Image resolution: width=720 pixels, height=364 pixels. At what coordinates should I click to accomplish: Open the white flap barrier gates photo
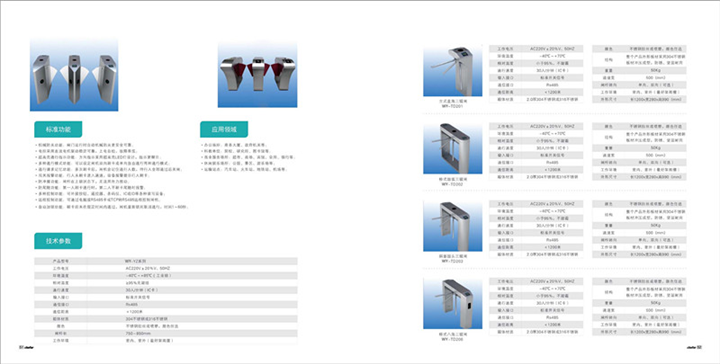(x=74, y=74)
